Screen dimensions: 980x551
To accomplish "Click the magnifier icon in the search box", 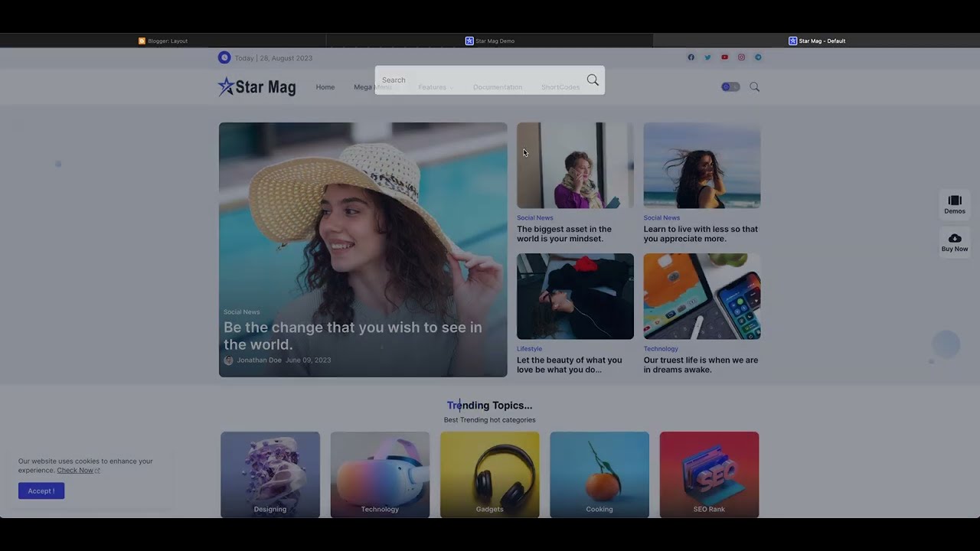I will click(x=593, y=80).
